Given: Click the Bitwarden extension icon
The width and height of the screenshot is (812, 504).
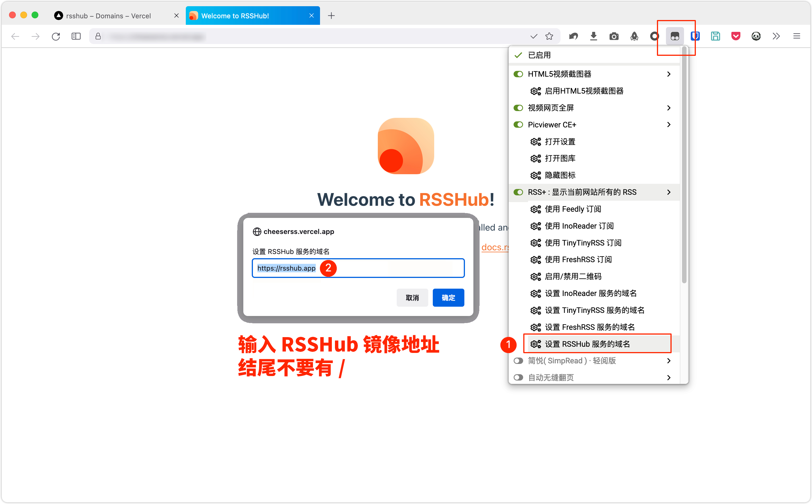Looking at the screenshot, I should [x=695, y=36].
